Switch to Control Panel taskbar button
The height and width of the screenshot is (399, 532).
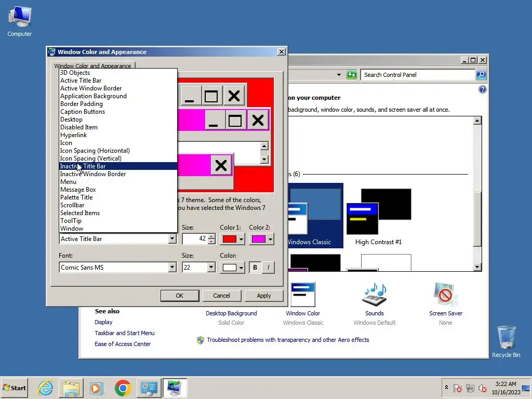click(x=149, y=388)
